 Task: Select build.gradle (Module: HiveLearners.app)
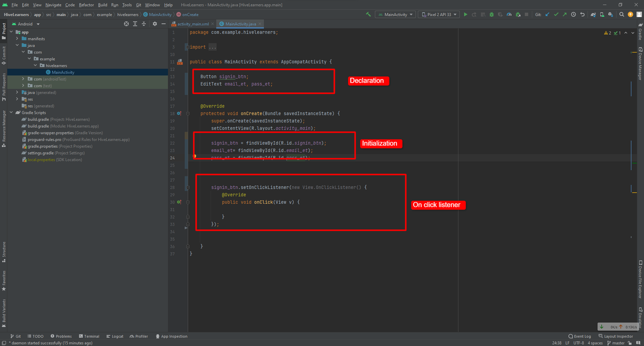point(60,126)
